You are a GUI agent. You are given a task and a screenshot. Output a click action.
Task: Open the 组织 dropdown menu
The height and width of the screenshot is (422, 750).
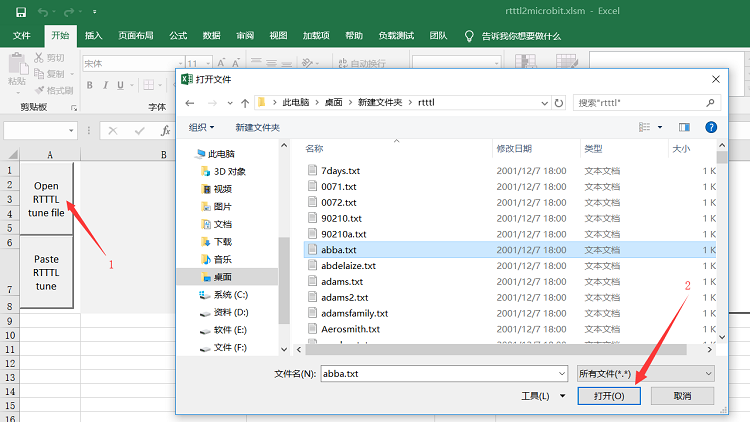click(x=201, y=127)
